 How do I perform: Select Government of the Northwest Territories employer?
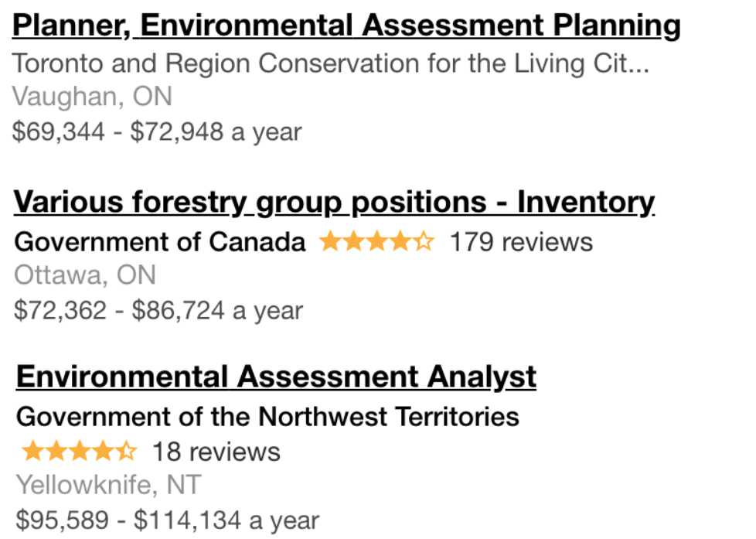(x=267, y=417)
